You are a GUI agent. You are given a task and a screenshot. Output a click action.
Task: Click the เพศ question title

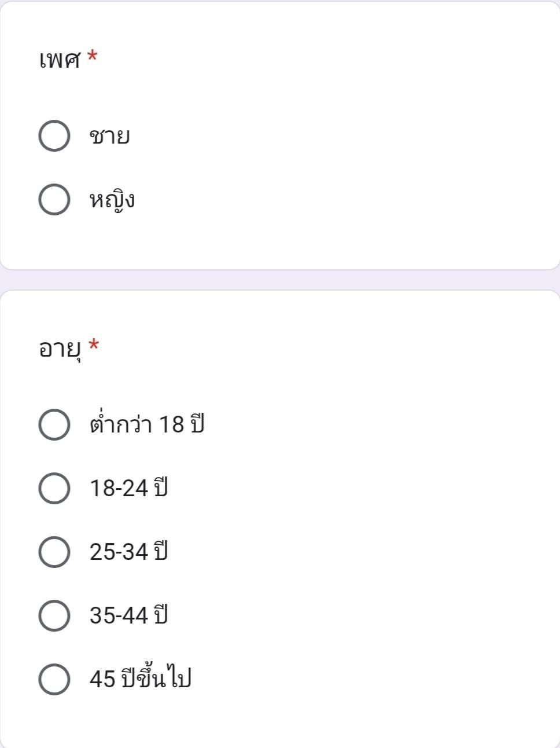[60, 59]
